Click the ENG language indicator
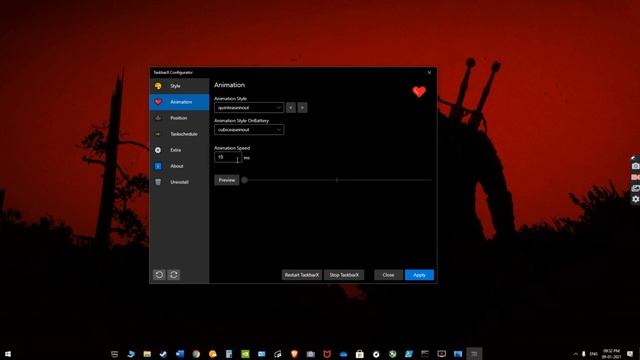 (594, 354)
